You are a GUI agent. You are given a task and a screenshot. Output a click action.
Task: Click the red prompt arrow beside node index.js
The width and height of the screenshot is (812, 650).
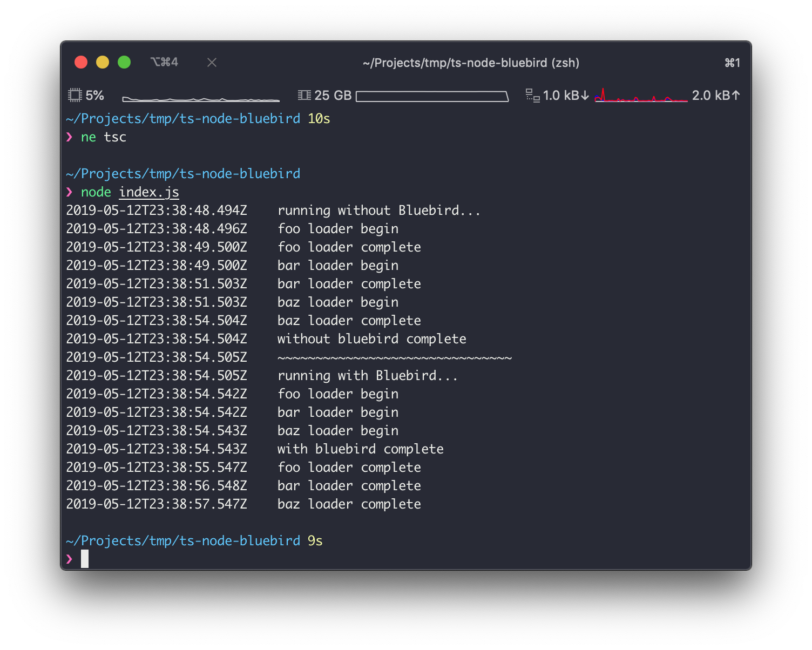tap(70, 192)
